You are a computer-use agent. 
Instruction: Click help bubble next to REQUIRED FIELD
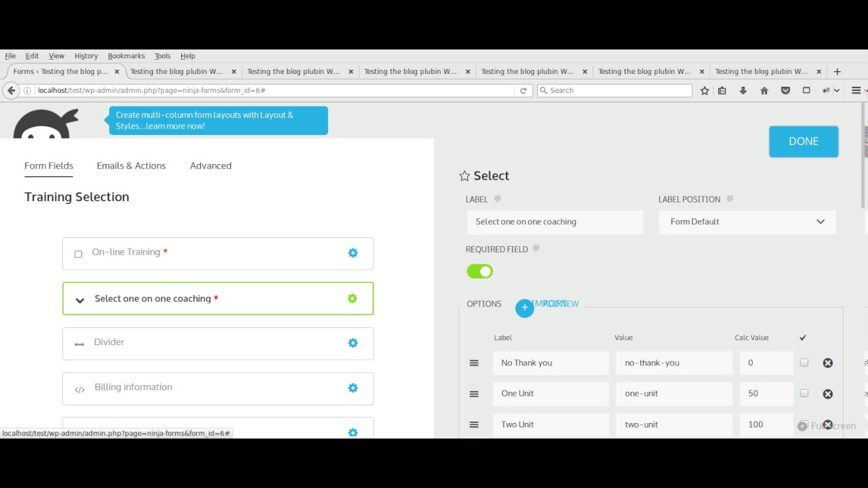click(x=536, y=249)
